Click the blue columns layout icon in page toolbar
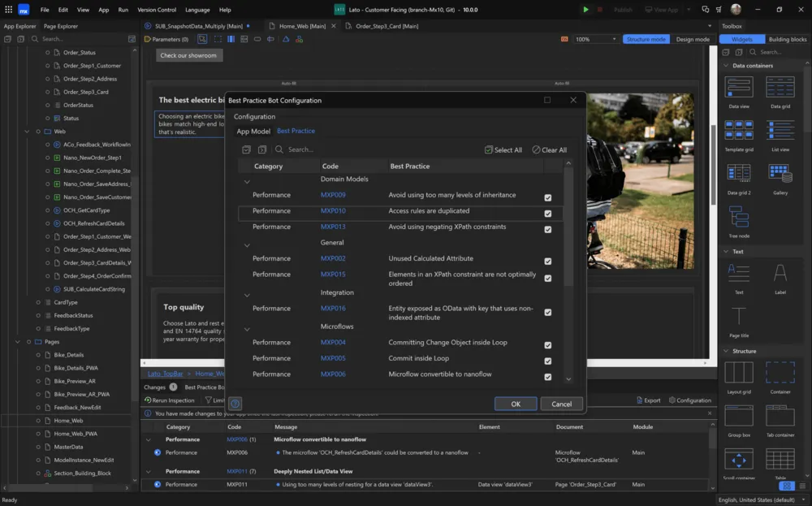The height and width of the screenshot is (506, 812). tap(231, 39)
